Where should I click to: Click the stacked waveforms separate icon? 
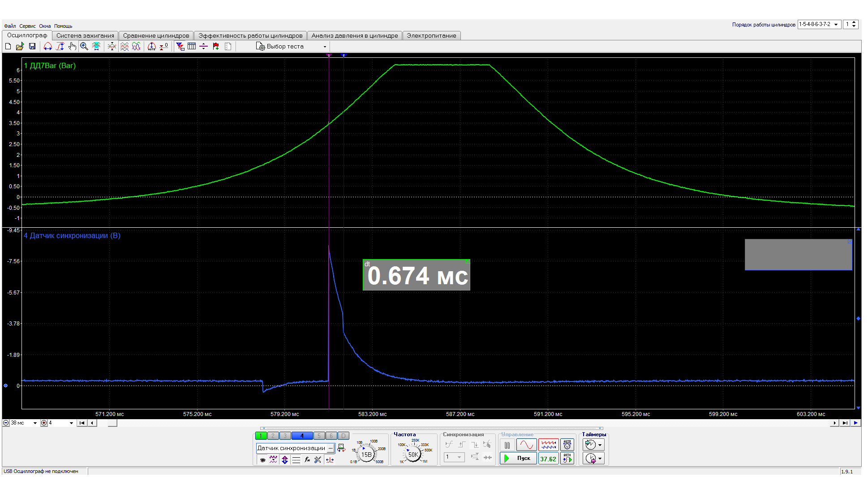click(125, 46)
